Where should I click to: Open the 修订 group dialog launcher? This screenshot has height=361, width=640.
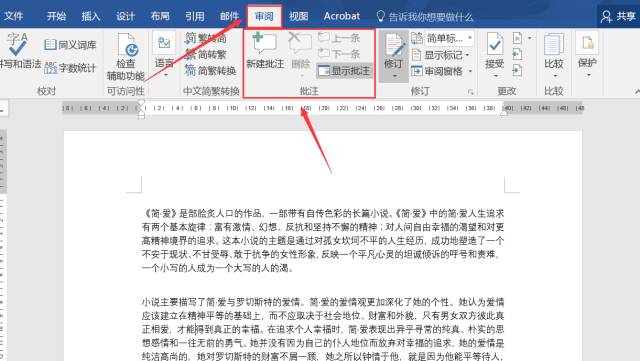(471, 92)
